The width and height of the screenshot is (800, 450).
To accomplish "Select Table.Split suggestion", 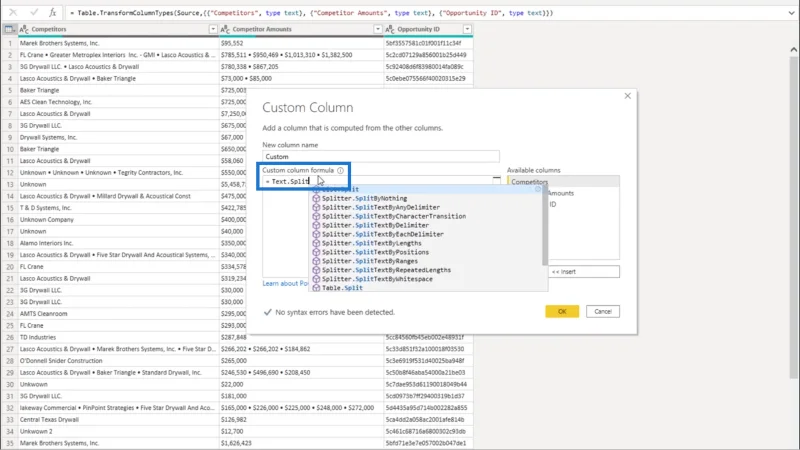I will (x=342, y=288).
